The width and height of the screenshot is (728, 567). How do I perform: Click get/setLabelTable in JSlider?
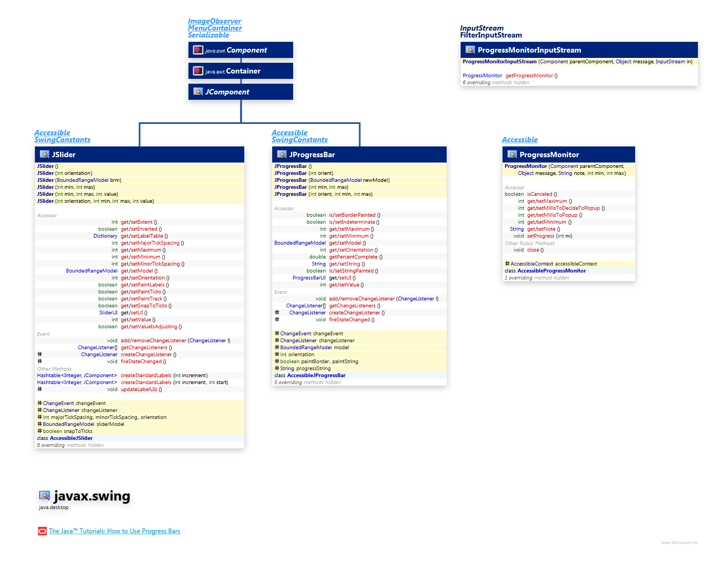pyautogui.click(x=142, y=236)
